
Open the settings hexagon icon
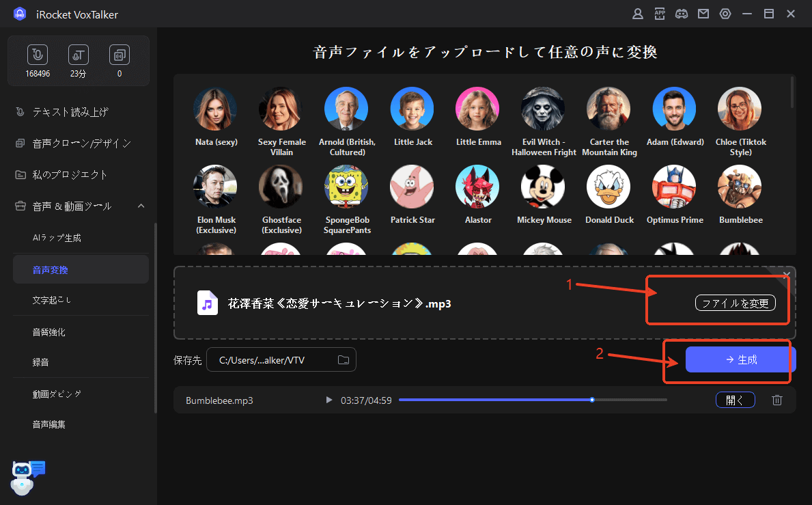coord(725,14)
